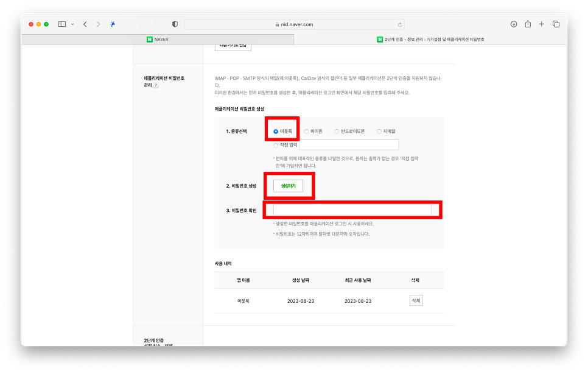The width and height of the screenshot is (588, 374).
Task: Click the 생성하기 button
Action: (x=288, y=186)
